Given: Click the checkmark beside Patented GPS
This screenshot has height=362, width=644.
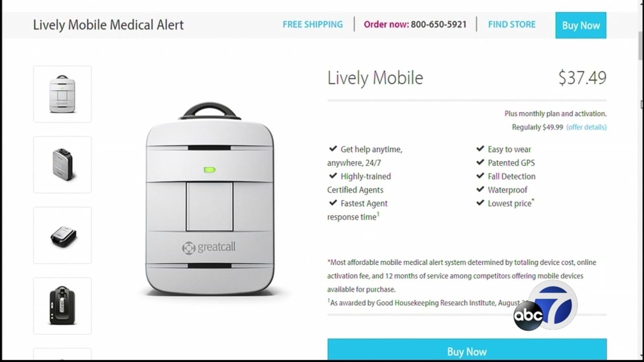Looking at the screenshot, I should [x=480, y=162].
